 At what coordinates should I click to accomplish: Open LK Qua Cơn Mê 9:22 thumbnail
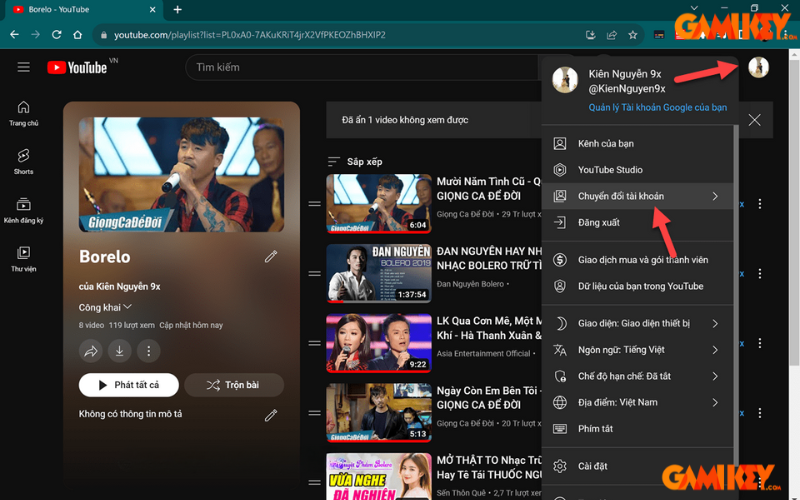tap(379, 343)
